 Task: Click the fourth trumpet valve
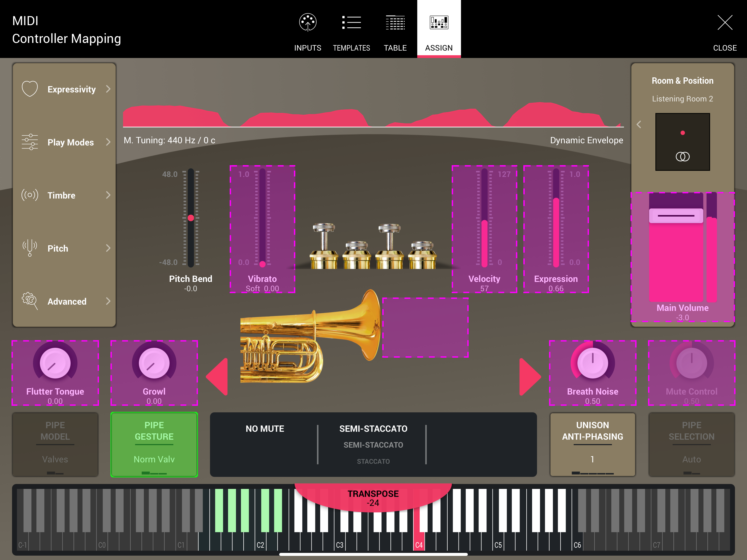tap(422, 255)
